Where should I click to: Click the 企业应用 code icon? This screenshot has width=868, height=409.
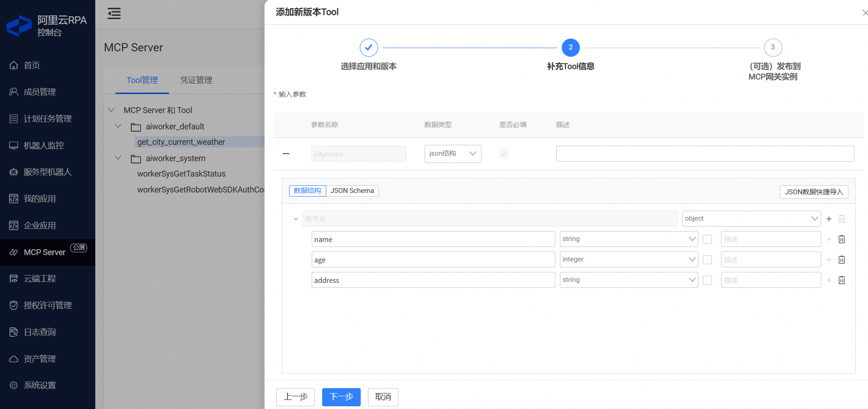[14, 226]
